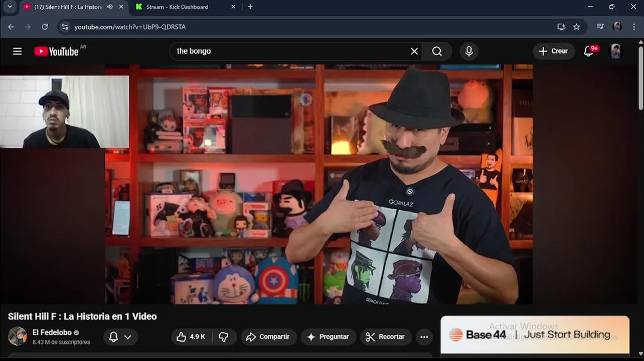Go back with the browser back arrow

[11, 27]
